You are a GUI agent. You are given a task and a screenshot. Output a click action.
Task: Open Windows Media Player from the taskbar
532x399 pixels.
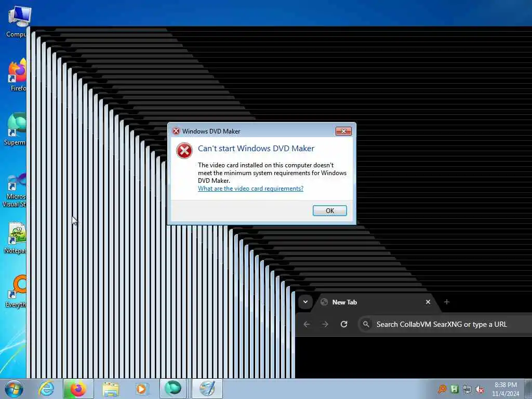141,389
